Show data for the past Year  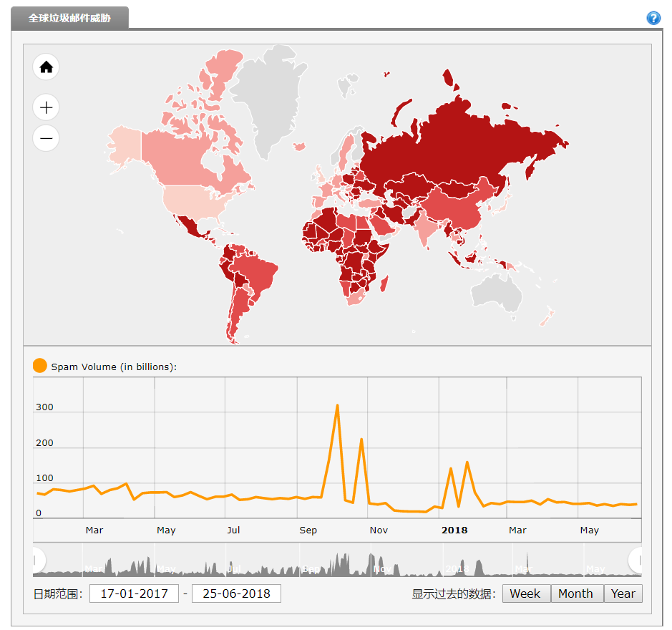[x=623, y=593]
